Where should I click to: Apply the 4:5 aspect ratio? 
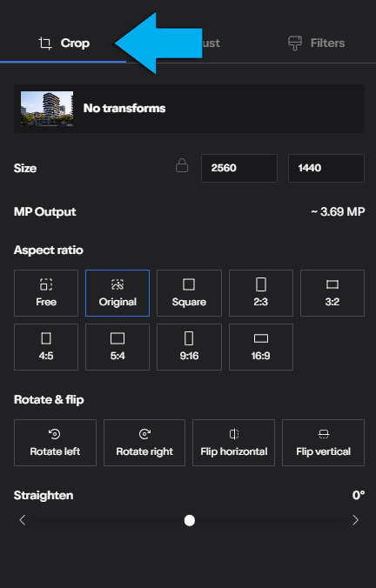click(x=46, y=347)
